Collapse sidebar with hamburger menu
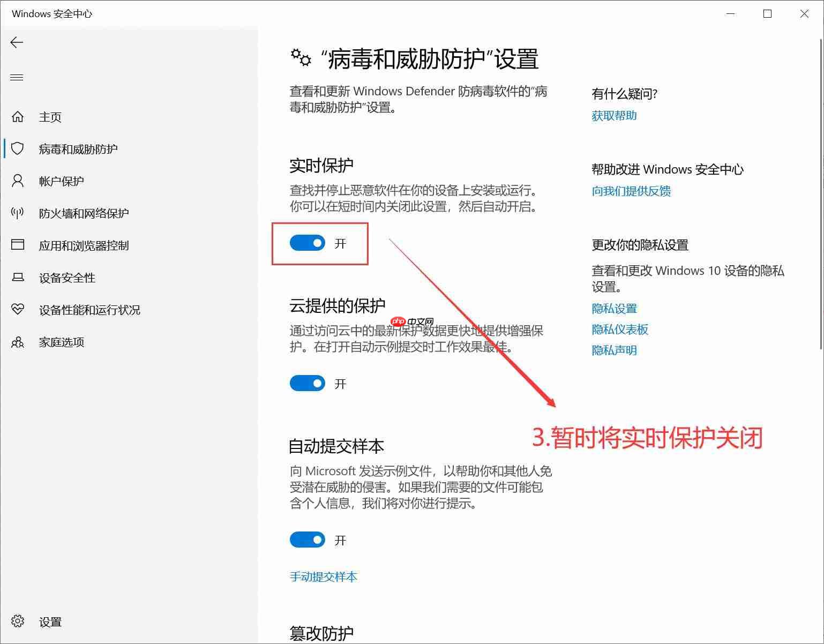 (17, 77)
